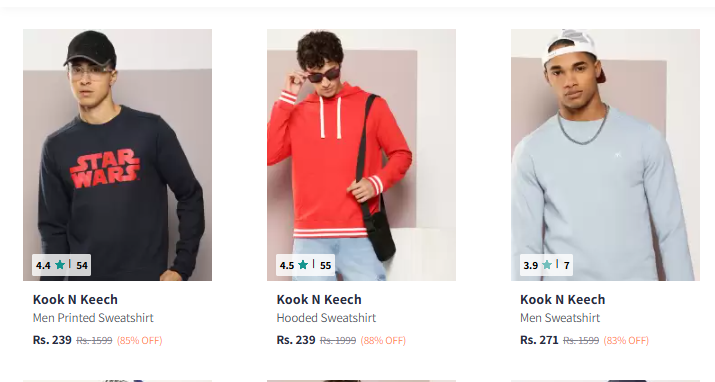
Task: Click the 83% OFF discount label
Action: (x=626, y=341)
